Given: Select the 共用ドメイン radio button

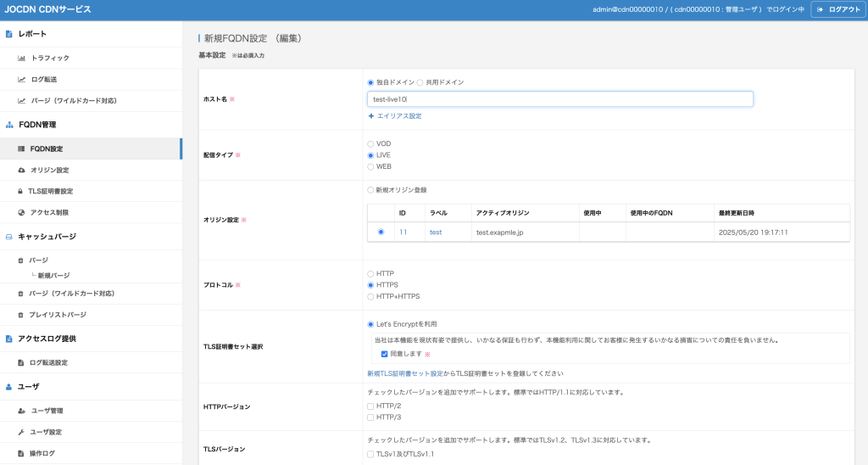Looking at the screenshot, I should pyautogui.click(x=420, y=82).
